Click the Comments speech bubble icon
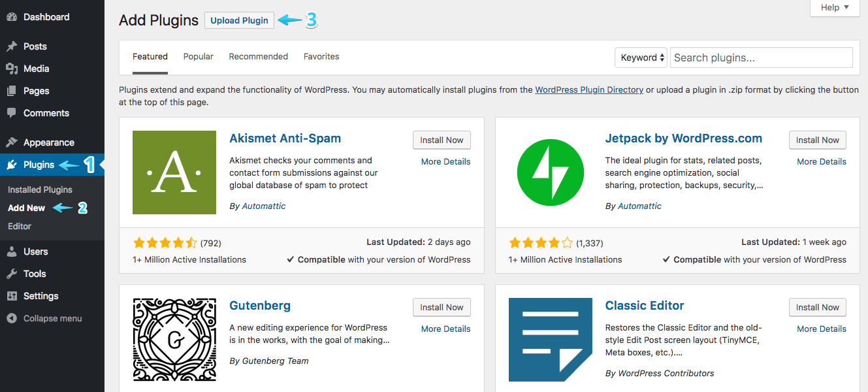 pyautogui.click(x=12, y=113)
